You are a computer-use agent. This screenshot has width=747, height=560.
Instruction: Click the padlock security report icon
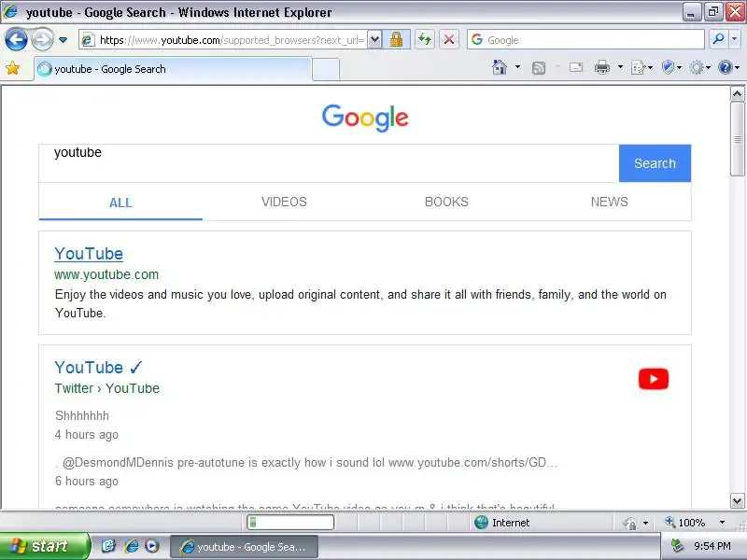(396, 39)
